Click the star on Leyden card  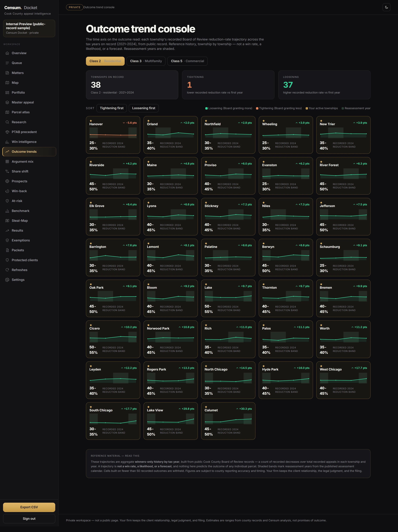91,366
